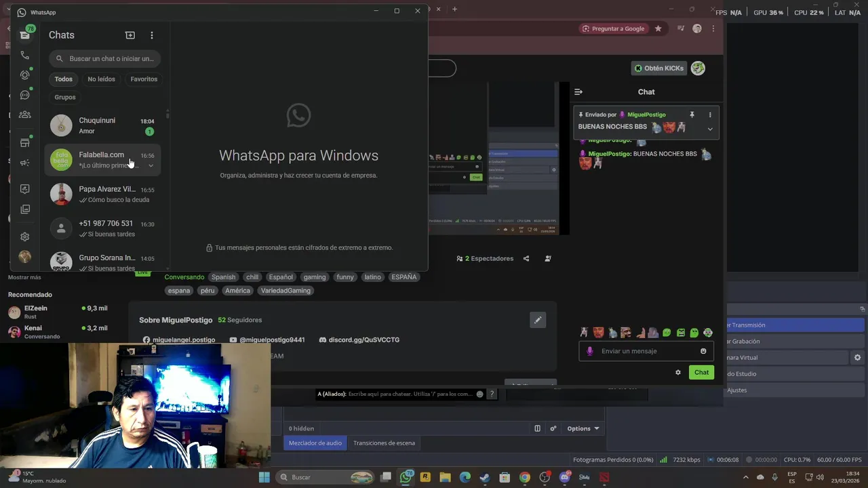
Task: Switch to Mezclador de audio tab
Action: coord(315,443)
